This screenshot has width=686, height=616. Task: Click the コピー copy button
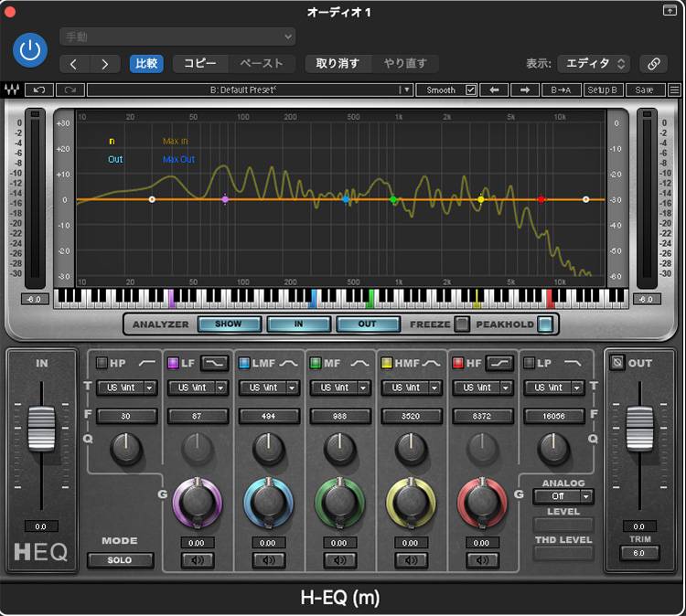[x=200, y=64]
